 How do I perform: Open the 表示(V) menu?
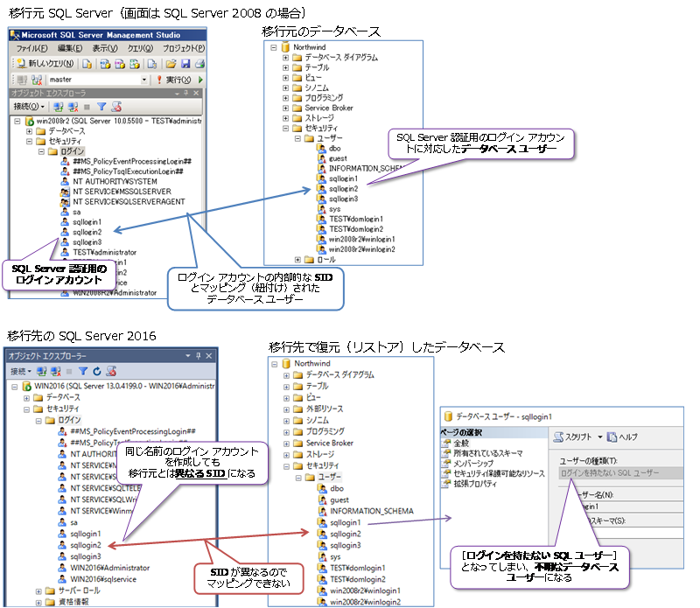click(105, 48)
